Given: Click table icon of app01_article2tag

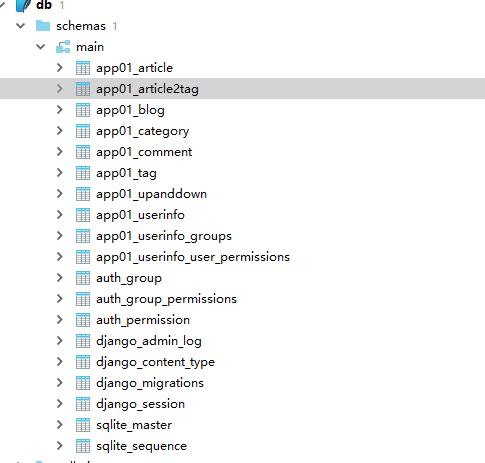Looking at the screenshot, I should point(83,89).
